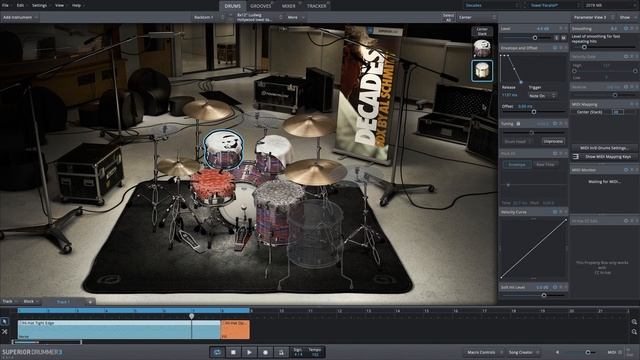Open the Parameter View 3 dropdown
Screen dimensions: 640x360
(x=593, y=18)
